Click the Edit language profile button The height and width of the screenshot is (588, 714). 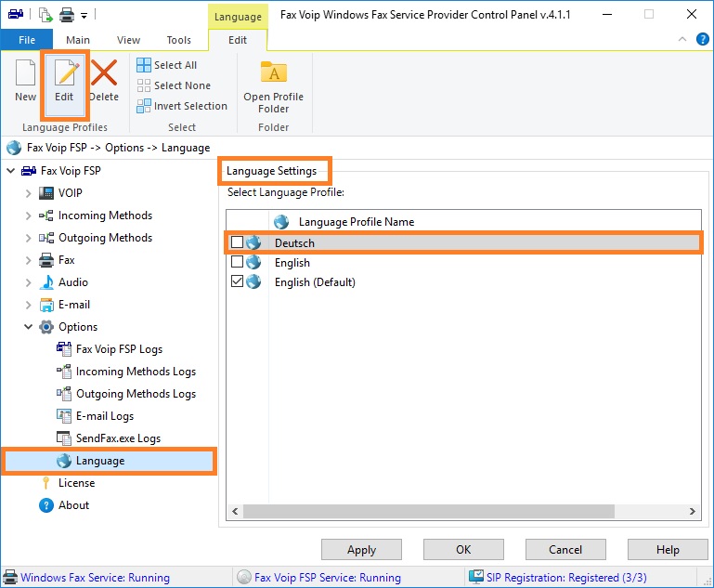point(64,84)
